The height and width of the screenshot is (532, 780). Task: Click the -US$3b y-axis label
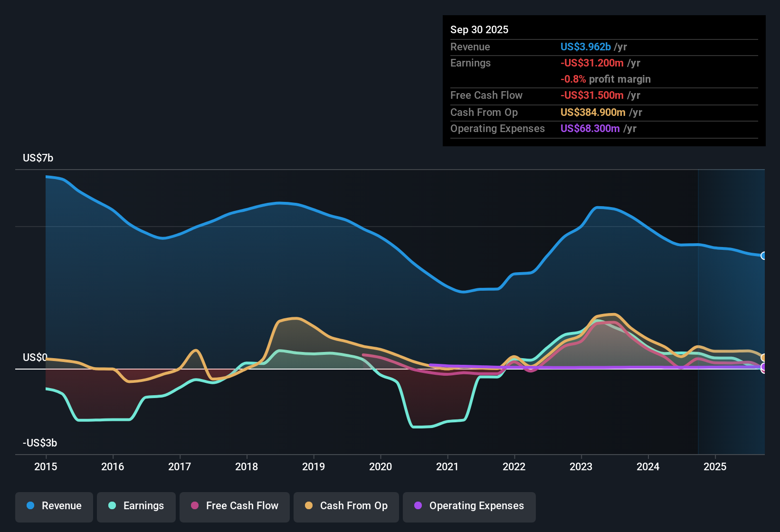[x=40, y=443]
